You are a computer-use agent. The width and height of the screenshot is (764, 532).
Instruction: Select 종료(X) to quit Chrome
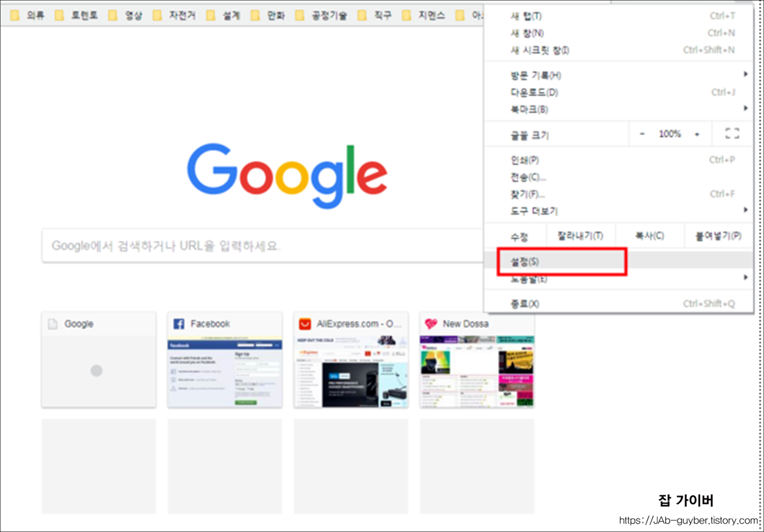click(x=618, y=304)
